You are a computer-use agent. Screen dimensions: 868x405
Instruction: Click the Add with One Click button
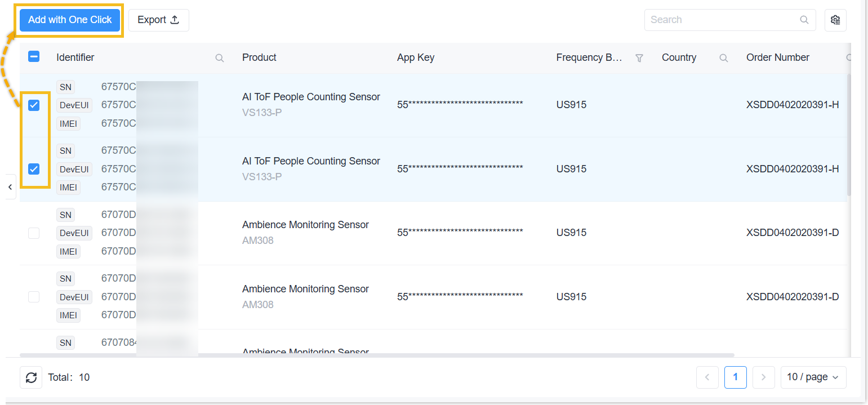pos(70,20)
